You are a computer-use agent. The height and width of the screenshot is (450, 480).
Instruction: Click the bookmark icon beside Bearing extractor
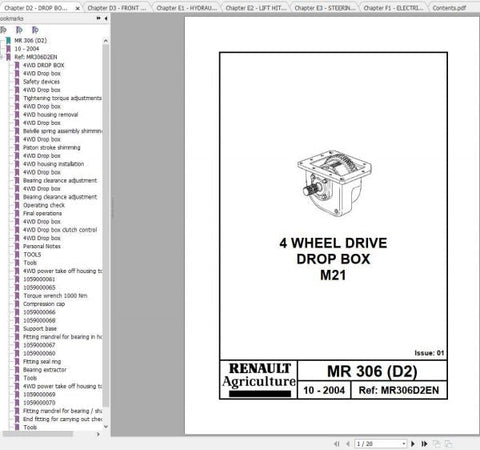click(17, 370)
